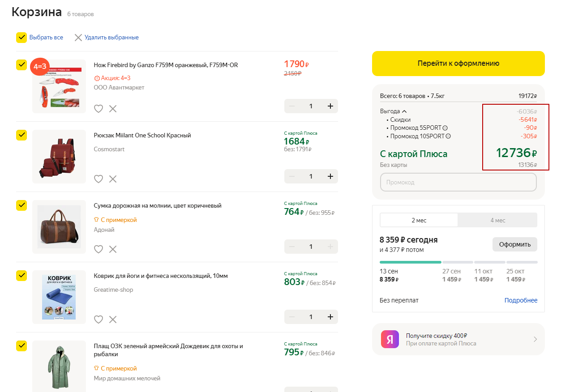
Task: Open the Сумка дорожная на молнии product link
Action: (158, 205)
